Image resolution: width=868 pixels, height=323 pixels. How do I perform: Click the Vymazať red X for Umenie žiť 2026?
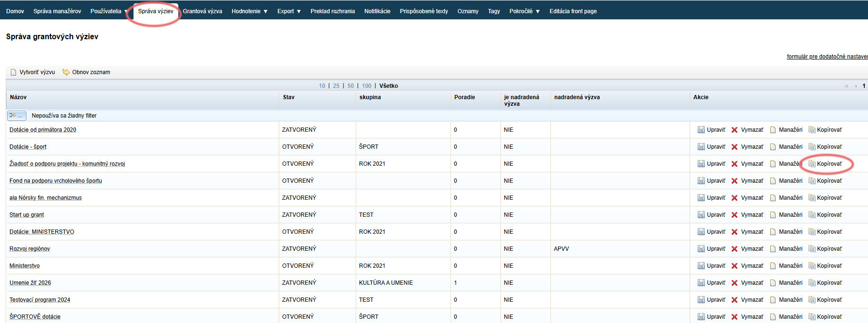[734, 283]
